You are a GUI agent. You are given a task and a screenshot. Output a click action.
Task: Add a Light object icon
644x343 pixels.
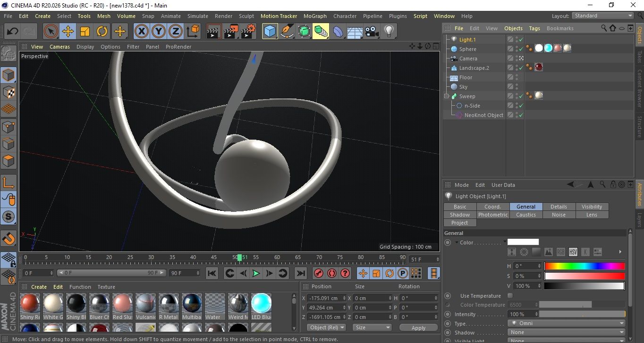389,32
